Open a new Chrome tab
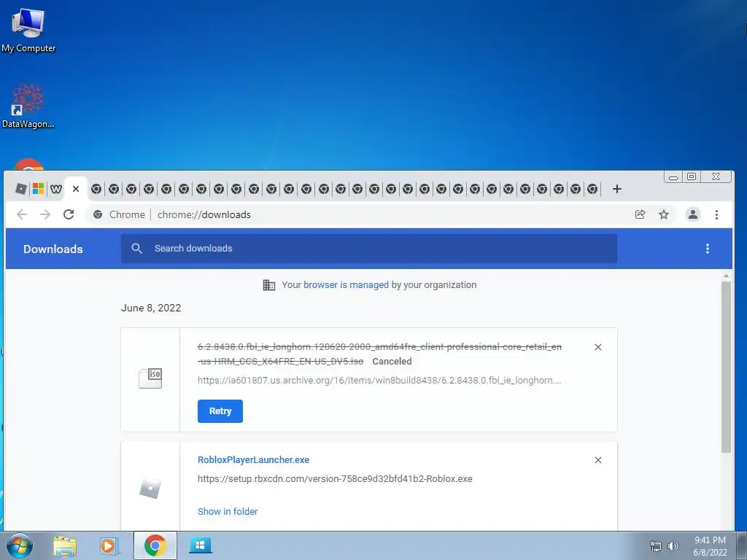The image size is (747, 560). pos(617,189)
